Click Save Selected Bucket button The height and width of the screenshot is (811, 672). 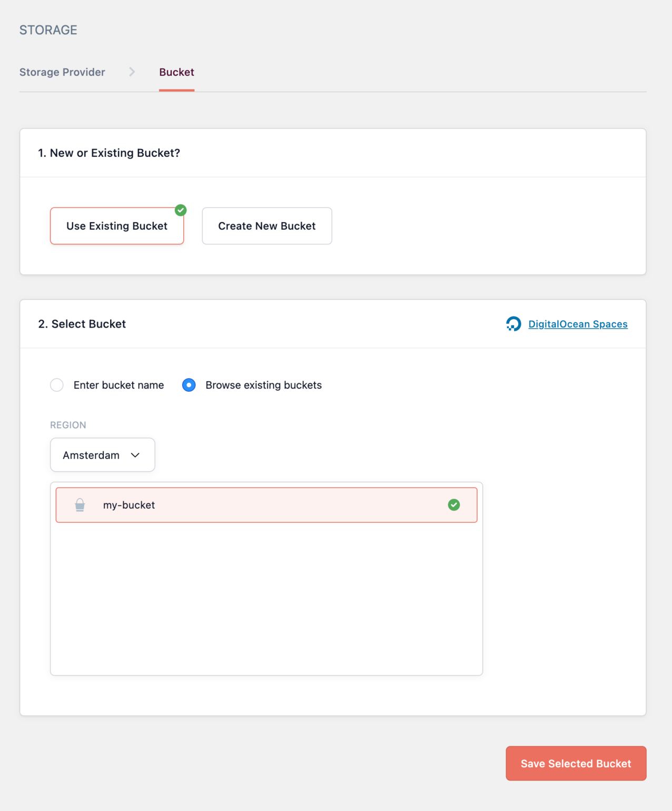coord(576,764)
